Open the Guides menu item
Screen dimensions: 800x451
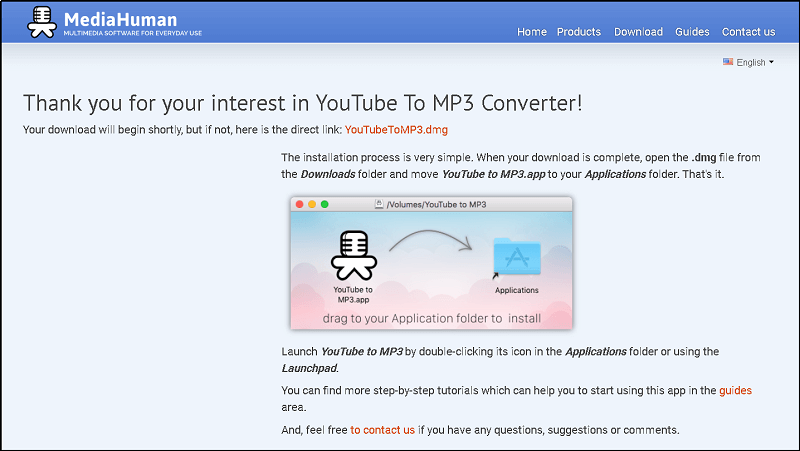(692, 32)
